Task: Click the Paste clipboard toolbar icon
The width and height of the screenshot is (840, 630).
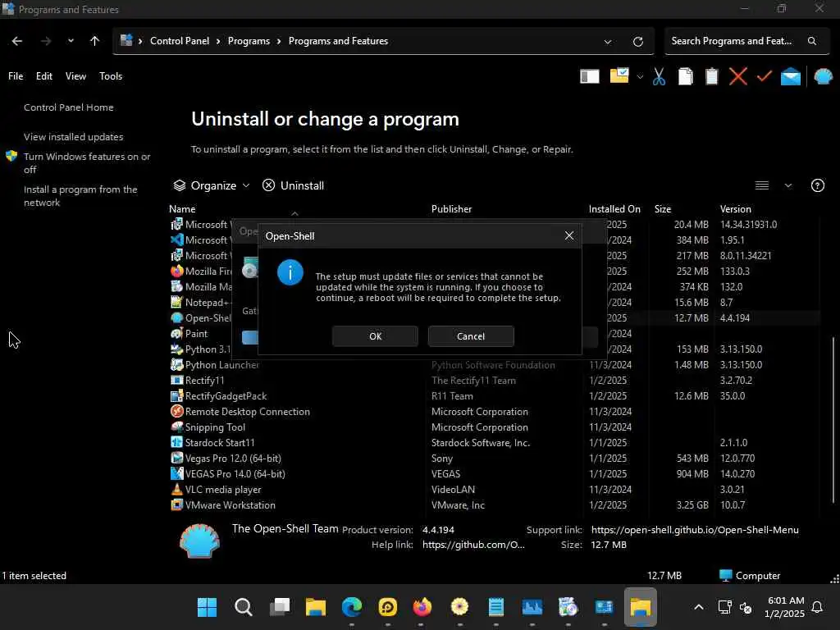Action: pos(711,76)
